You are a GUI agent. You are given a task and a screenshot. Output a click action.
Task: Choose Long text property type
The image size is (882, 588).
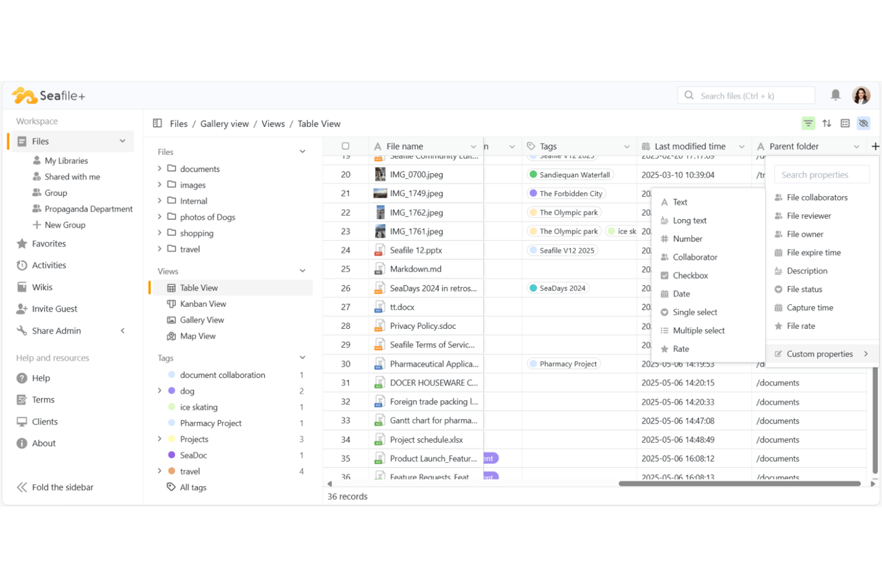pyautogui.click(x=708, y=220)
